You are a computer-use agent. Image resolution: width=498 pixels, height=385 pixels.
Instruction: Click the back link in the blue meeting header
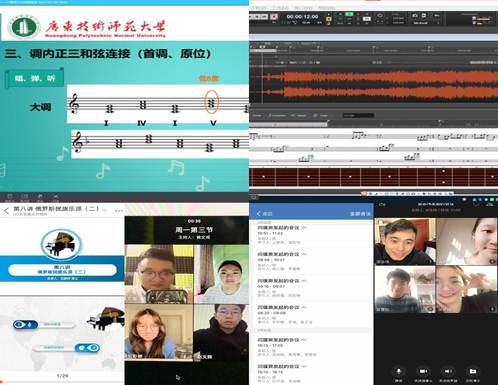[x=264, y=213]
